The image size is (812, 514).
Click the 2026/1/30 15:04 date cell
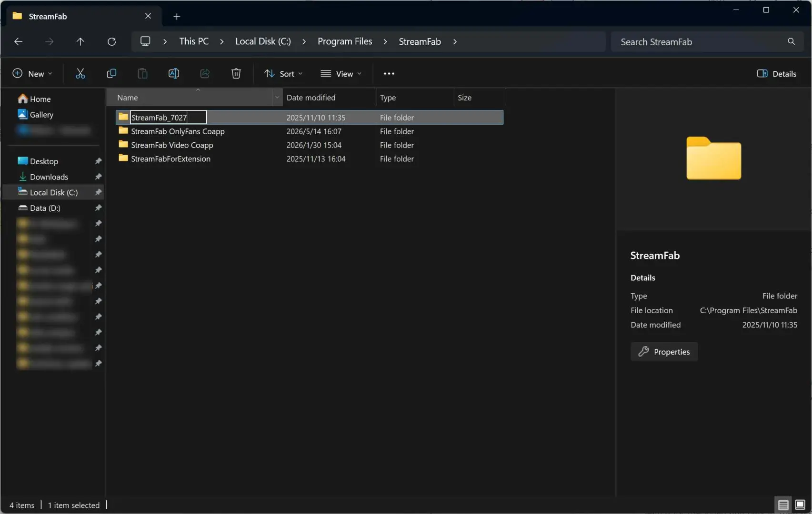pos(314,145)
